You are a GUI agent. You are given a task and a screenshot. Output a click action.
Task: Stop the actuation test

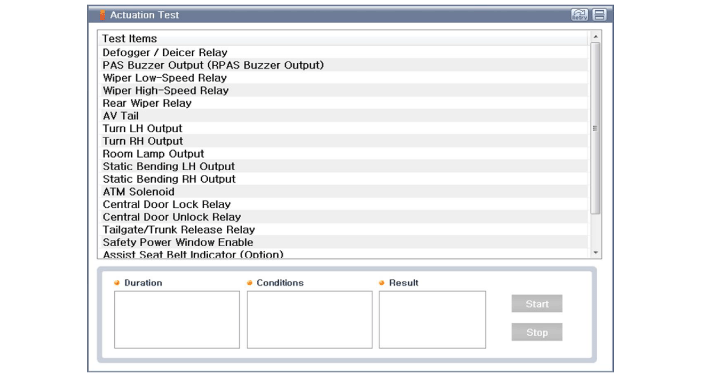click(x=537, y=332)
